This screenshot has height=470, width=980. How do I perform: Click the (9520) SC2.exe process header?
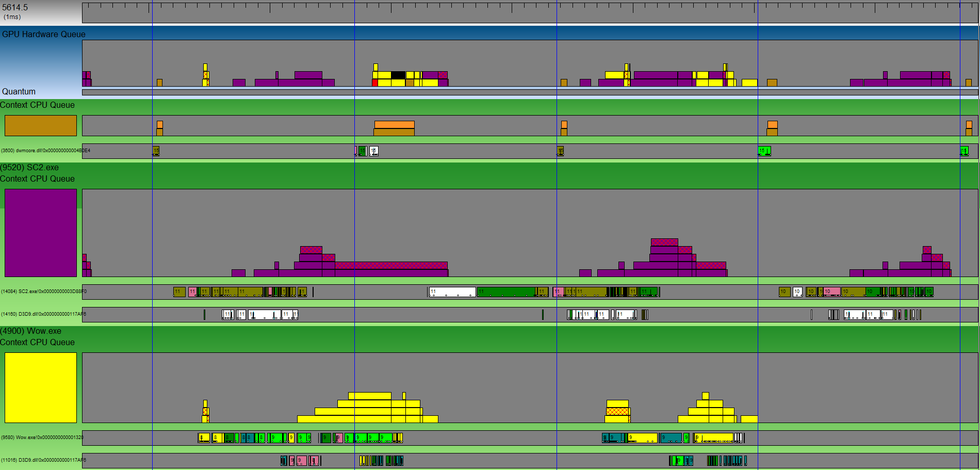(x=29, y=167)
